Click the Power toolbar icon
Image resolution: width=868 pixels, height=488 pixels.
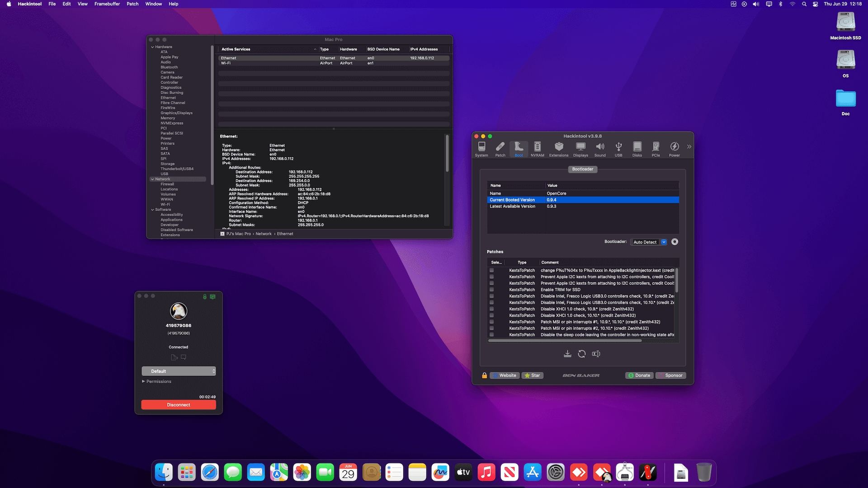pyautogui.click(x=674, y=149)
